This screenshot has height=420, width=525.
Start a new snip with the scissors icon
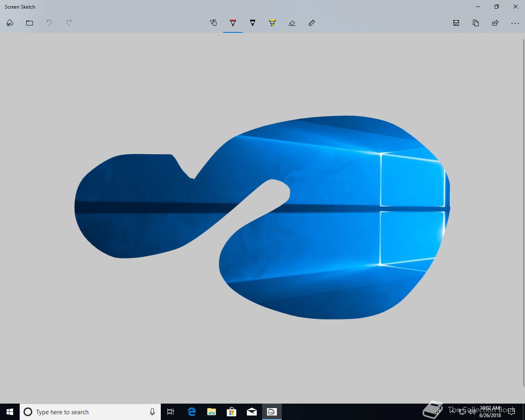tap(10, 23)
